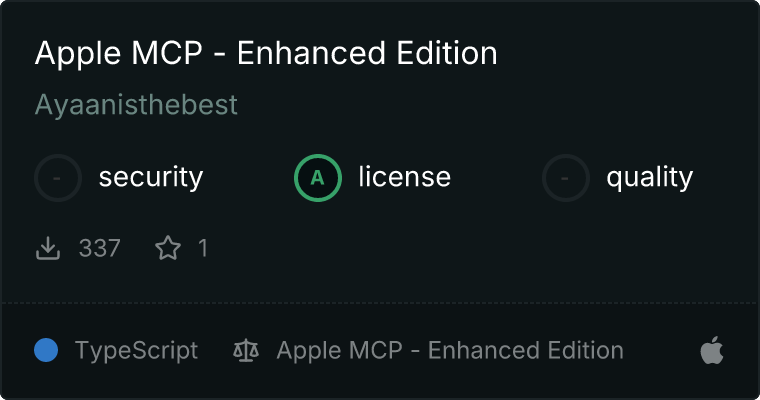Select the TypeScript language label

pos(136,351)
